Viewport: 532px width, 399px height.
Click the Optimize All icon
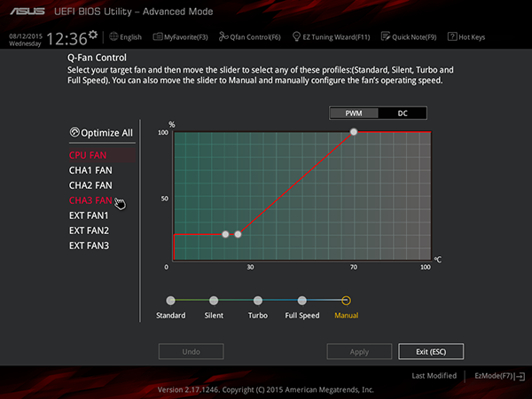74,132
